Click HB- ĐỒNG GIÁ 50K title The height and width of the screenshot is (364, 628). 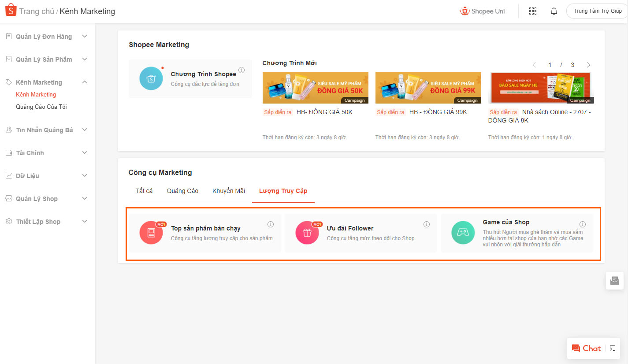click(324, 112)
